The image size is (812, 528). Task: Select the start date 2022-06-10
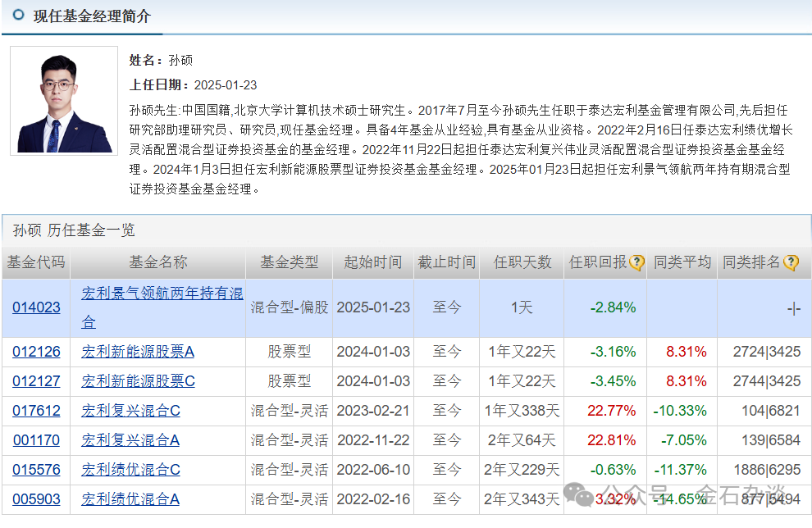373,470
